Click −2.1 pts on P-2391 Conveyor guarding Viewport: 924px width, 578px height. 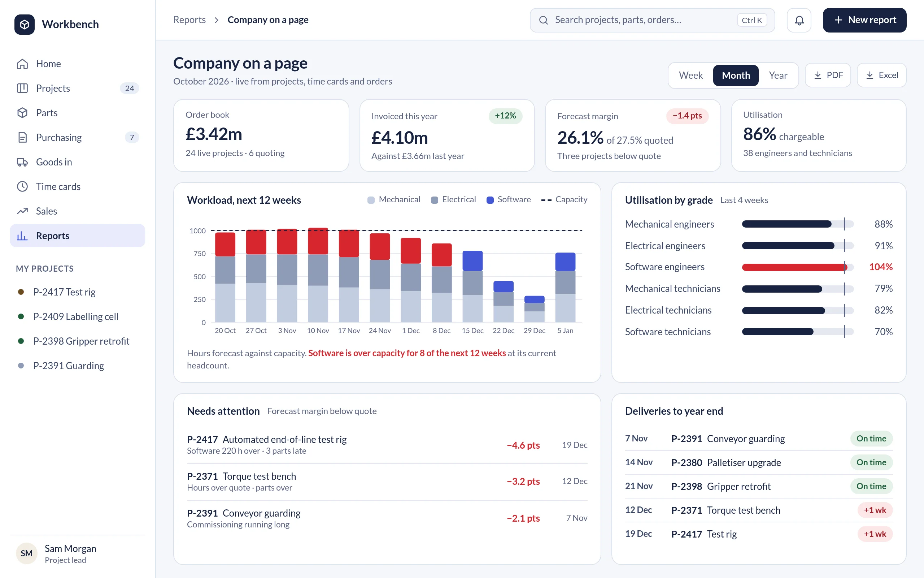523,518
